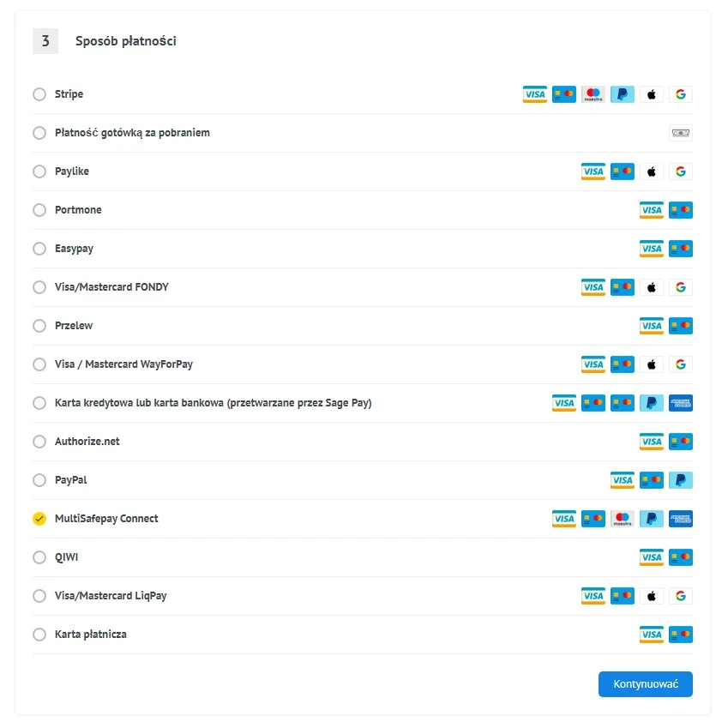Click the Apple Pay icon in the Paylike row
The height and width of the screenshot is (728, 728).
point(652,171)
